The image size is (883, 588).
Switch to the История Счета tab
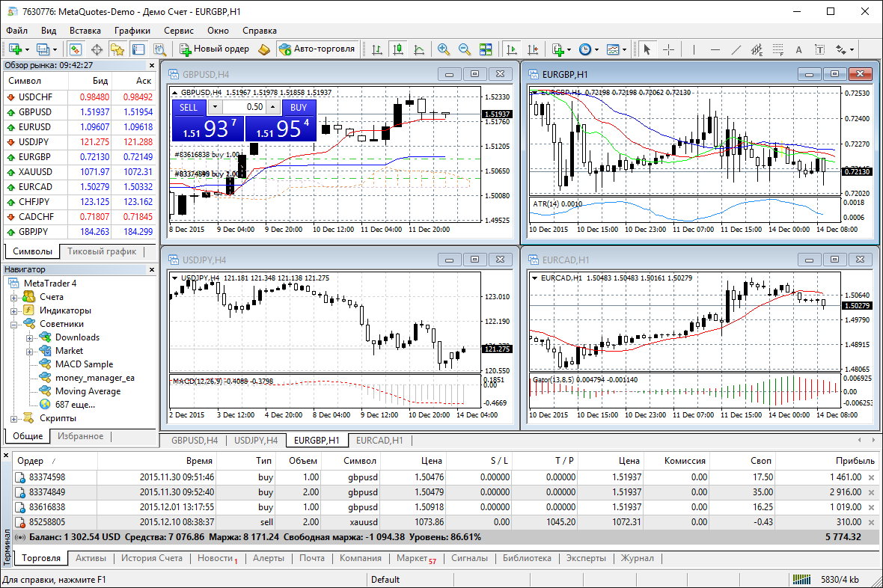click(152, 558)
